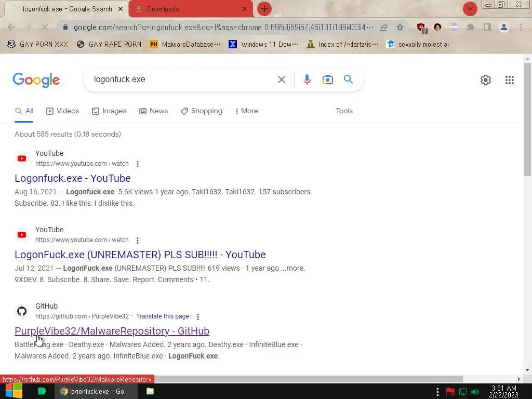Click the horizontal scrollbar thumb
This screenshot has height=399, width=532.
pos(309,379)
